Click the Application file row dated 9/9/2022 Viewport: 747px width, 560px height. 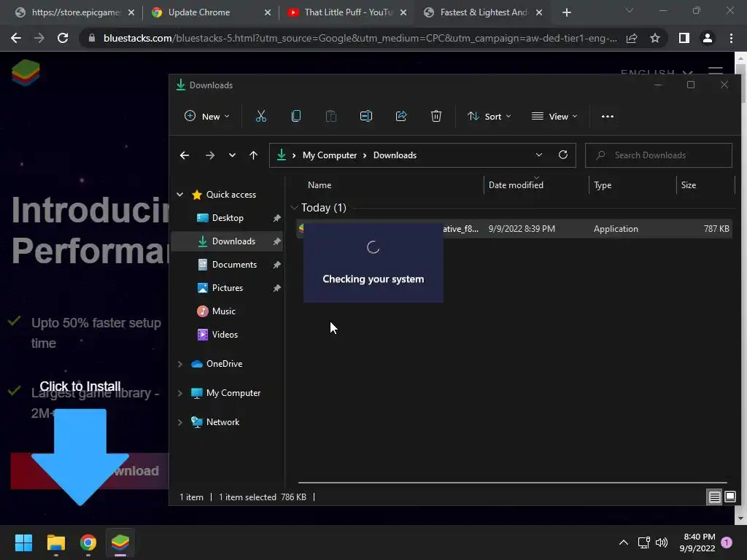pyautogui.click(x=514, y=228)
